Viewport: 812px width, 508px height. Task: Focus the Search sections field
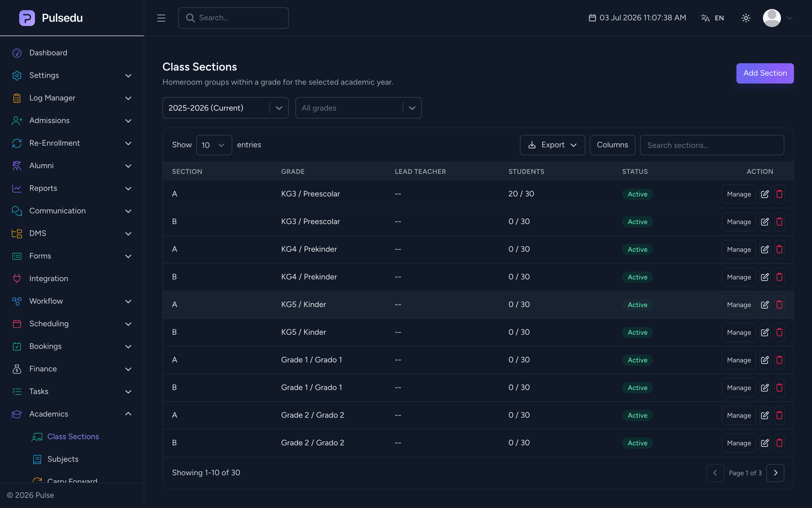(x=712, y=145)
